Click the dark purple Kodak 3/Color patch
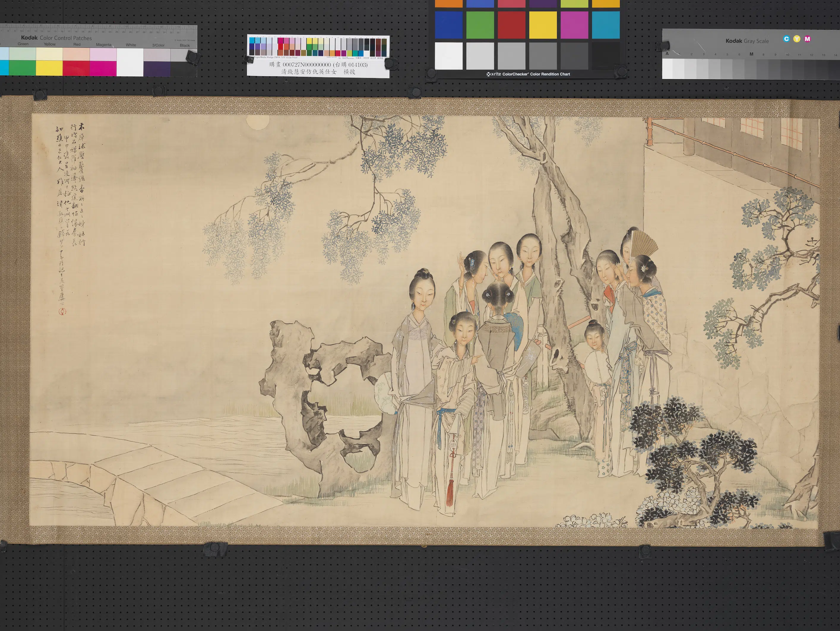The height and width of the screenshot is (631, 840). pyautogui.click(x=157, y=68)
